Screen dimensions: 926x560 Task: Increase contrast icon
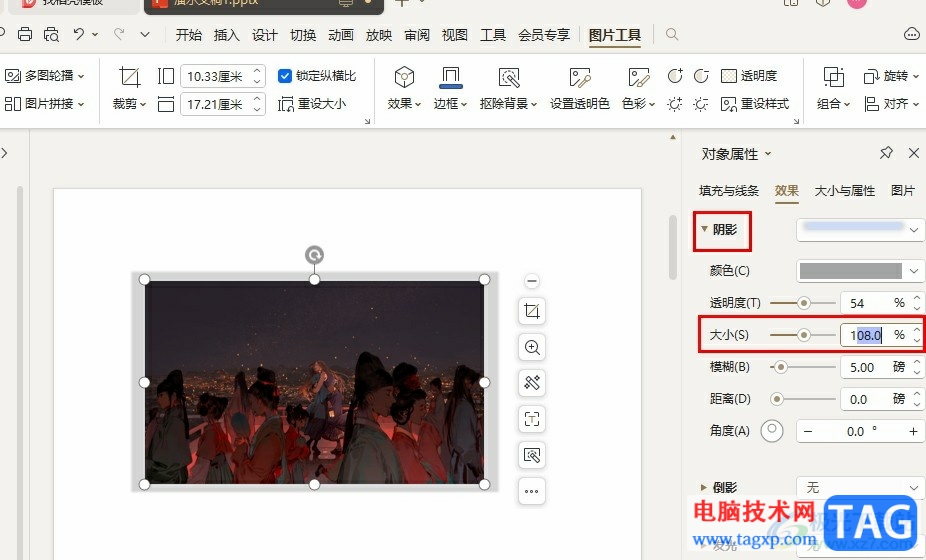(674, 76)
